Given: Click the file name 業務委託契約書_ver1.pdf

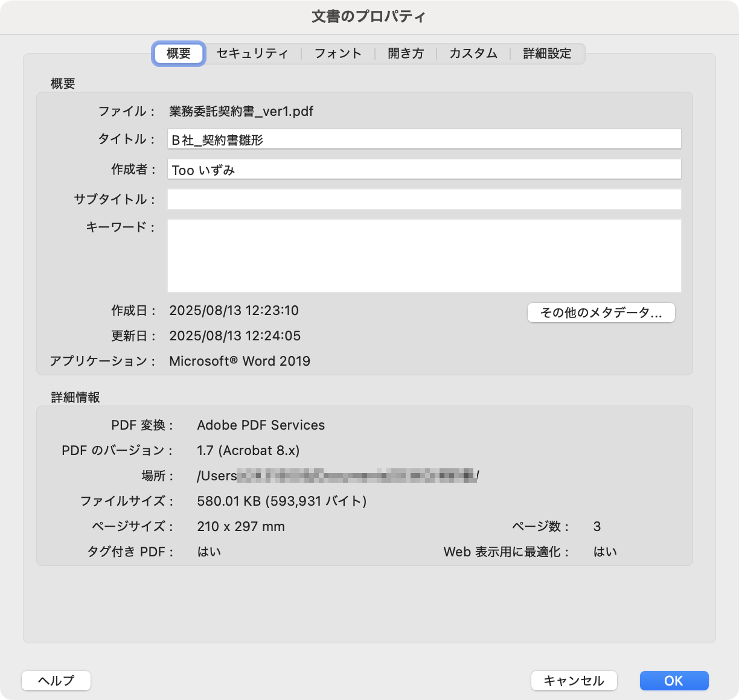Looking at the screenshot, I should [x=241, y=112].
